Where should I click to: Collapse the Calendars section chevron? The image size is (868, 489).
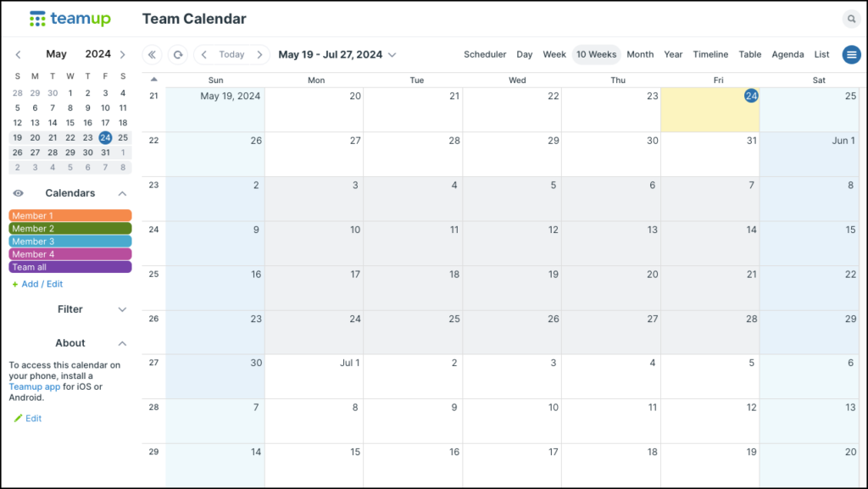coord(121,192)
